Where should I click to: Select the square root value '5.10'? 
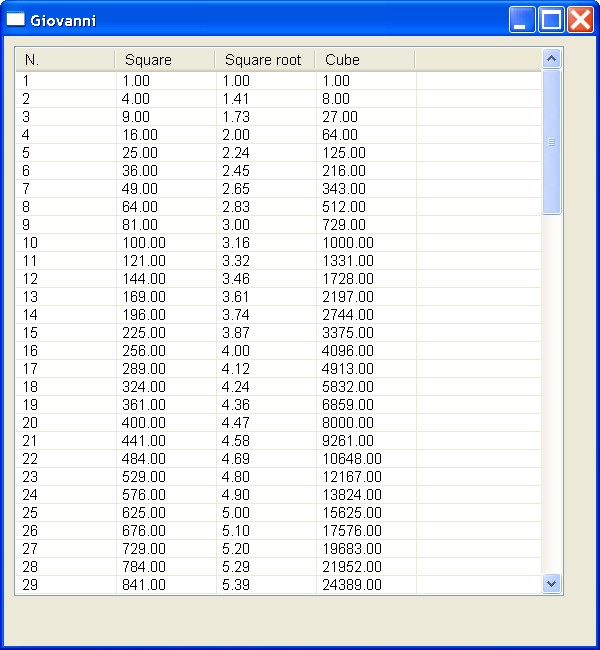click(236, 531)
